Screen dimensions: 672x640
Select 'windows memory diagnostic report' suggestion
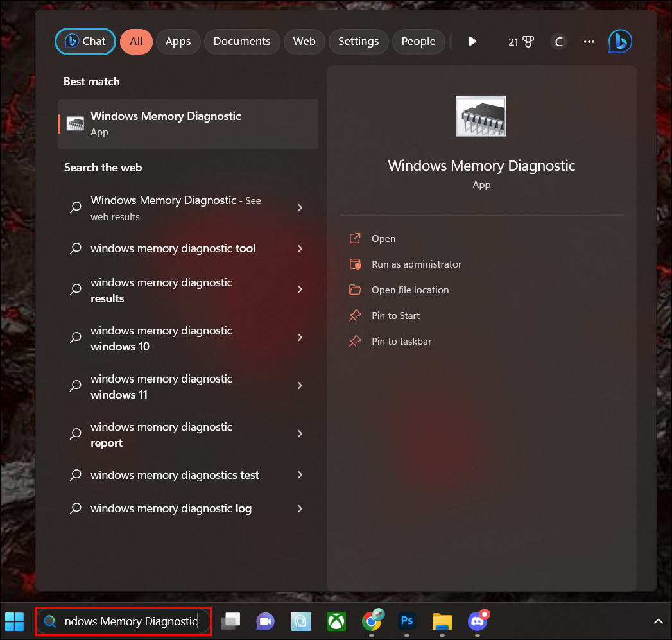[x=188, y=435]
